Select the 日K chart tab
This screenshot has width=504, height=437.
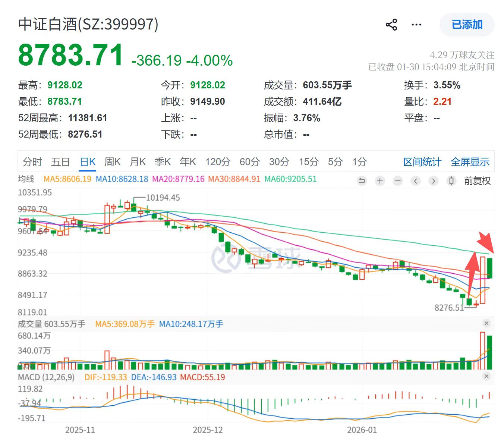tap(88, 162)
